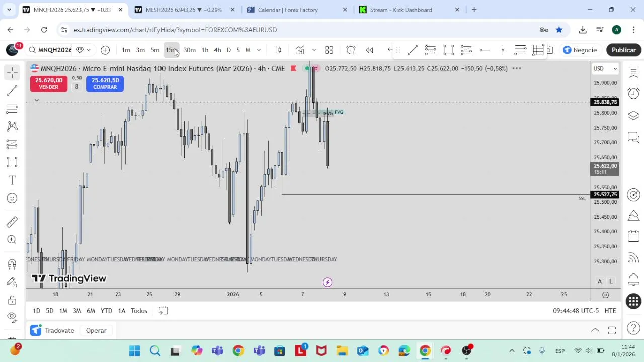
Task: Choose the rectangle favorite drawing tool
Action: click(x=448, y=50)
